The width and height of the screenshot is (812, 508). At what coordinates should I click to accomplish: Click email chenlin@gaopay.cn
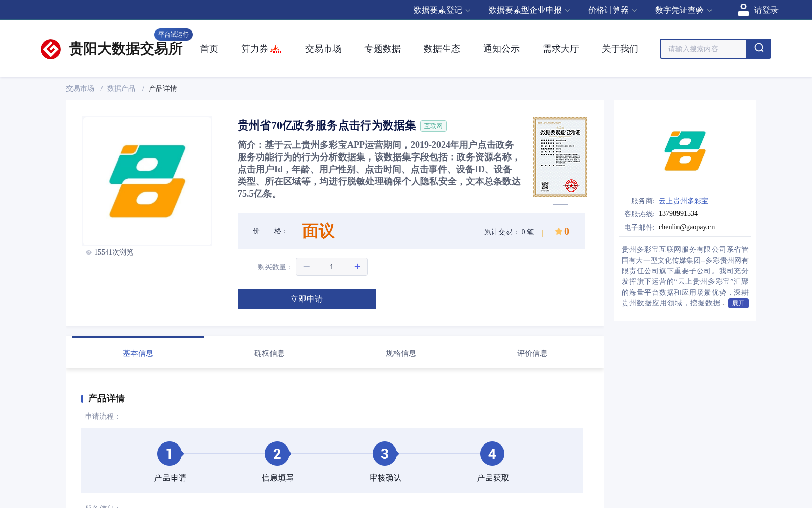pos(687,227)
